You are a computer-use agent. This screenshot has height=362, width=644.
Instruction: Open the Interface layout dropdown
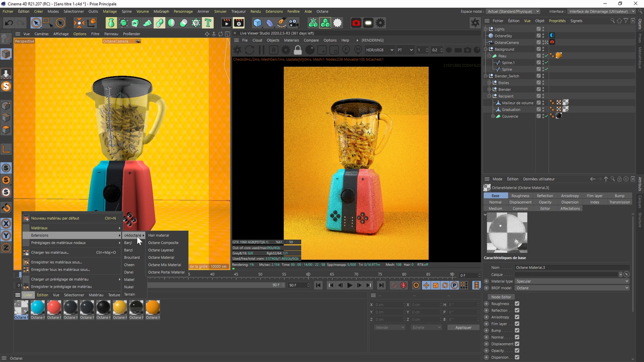pos(602,12)
